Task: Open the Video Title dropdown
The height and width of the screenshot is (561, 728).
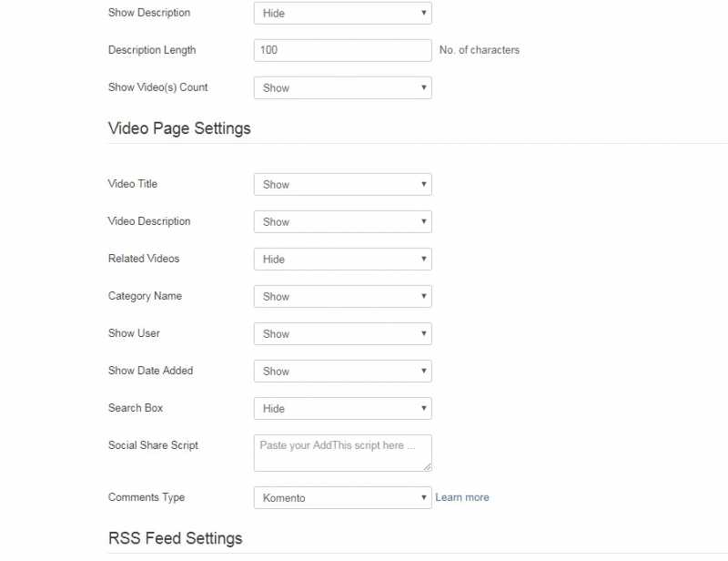Action: point(342,185)
